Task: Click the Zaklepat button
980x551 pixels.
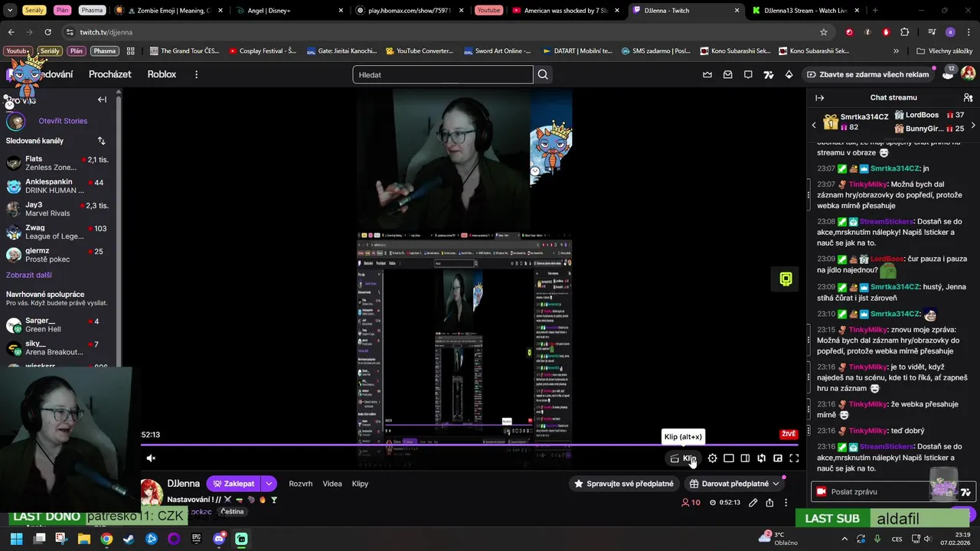Action: pyautogui.click(x=234, y=484)
